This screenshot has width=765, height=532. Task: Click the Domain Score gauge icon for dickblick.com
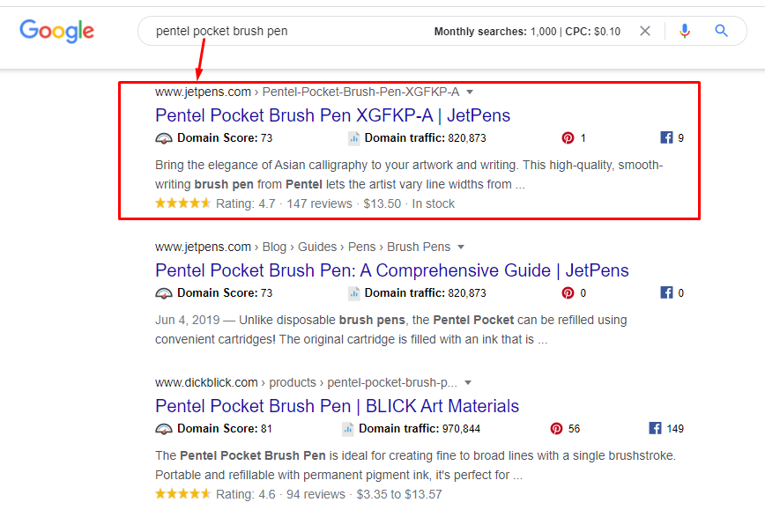point(164,428)
